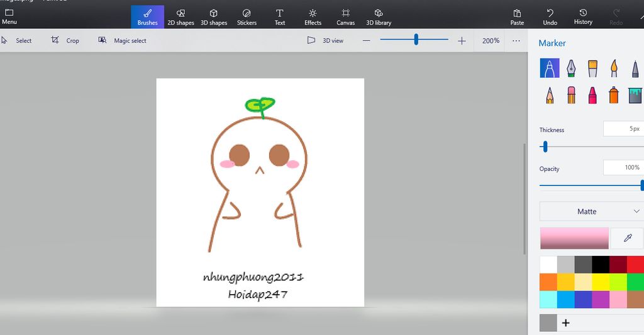Choose the light gray color swatch
The image size is (644, 335).
[565, 265]
